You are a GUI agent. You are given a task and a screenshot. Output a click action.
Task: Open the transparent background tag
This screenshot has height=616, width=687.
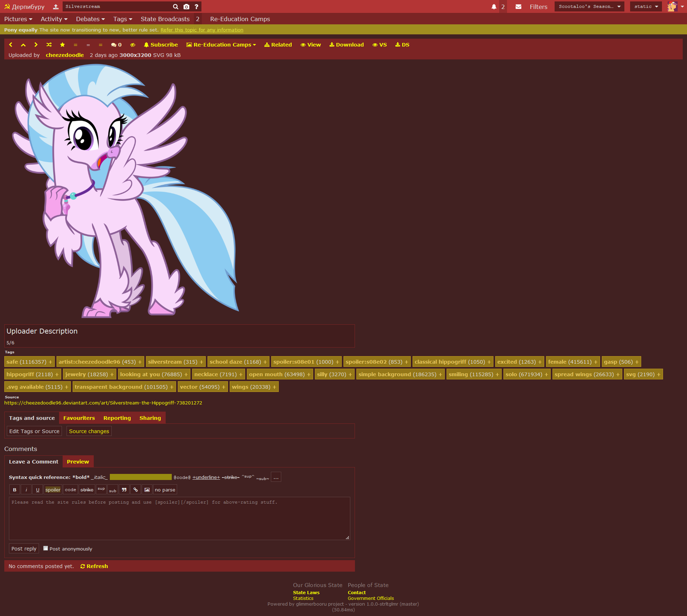pyautogui.click(x=108, y=387)
